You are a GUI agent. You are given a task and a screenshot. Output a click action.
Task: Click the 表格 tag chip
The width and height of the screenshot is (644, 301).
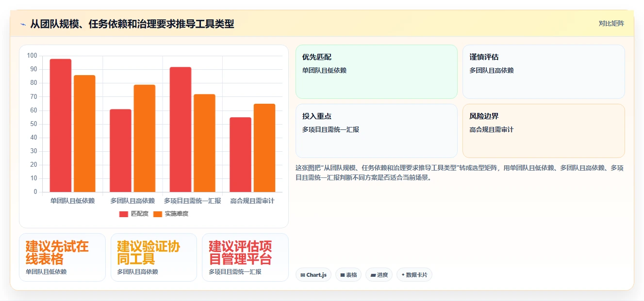click(x=348, y=275)
